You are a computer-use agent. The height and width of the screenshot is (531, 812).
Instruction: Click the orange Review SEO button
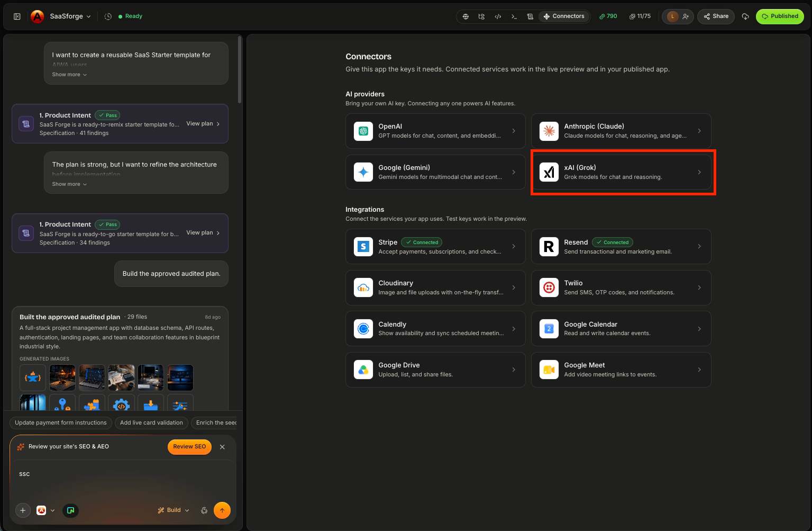point(189,447)
